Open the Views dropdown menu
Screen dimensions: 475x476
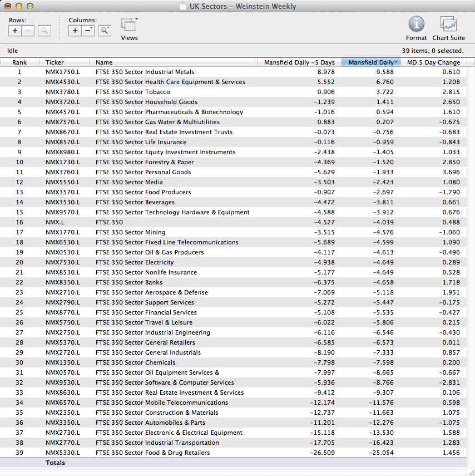(129, 26)
